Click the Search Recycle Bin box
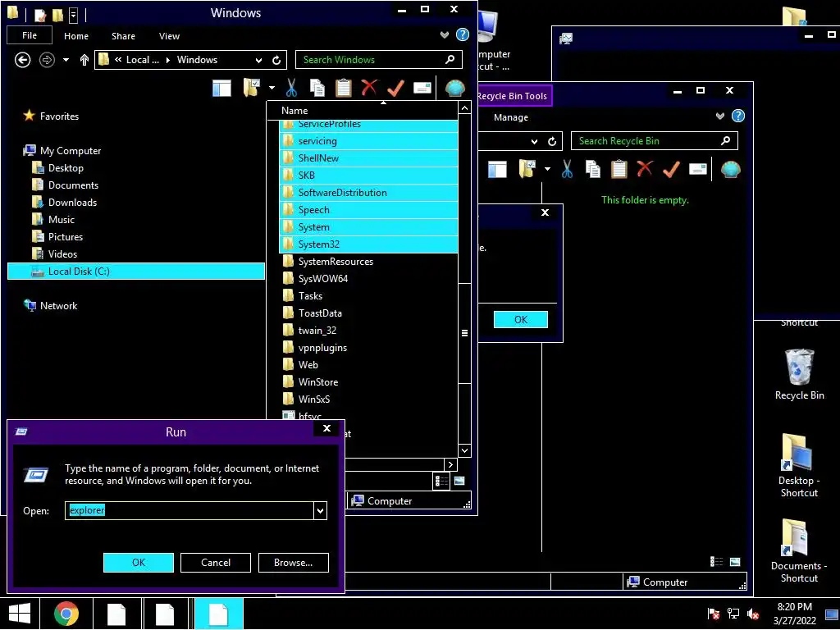 [654, 141]
